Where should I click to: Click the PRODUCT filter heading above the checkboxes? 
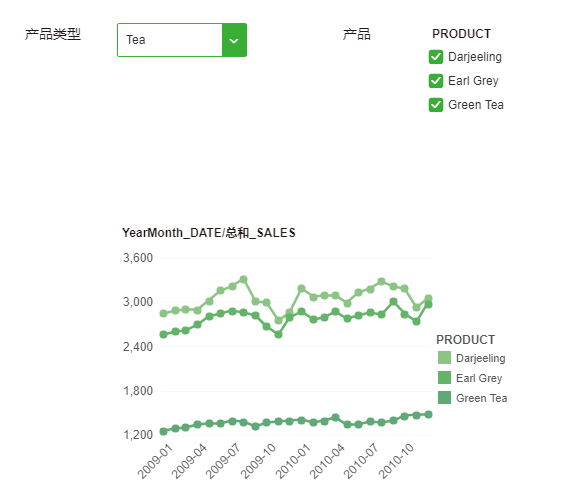(461, 34)
